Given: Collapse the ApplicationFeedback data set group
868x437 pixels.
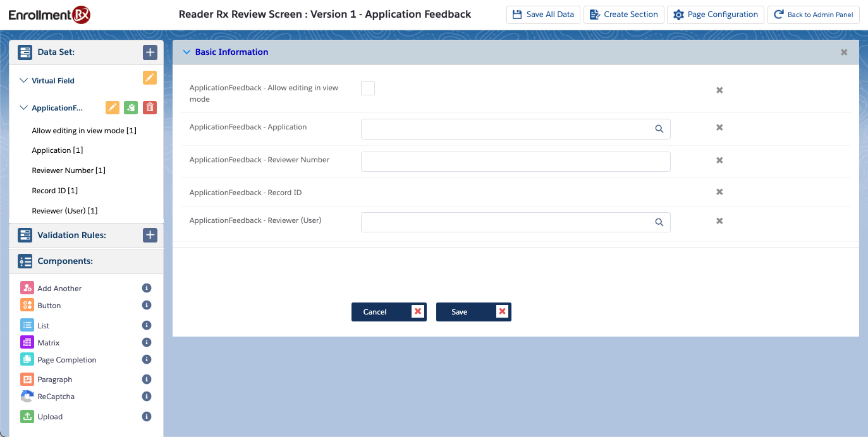Looking at the screenshot, I should [x=24, y=108].
